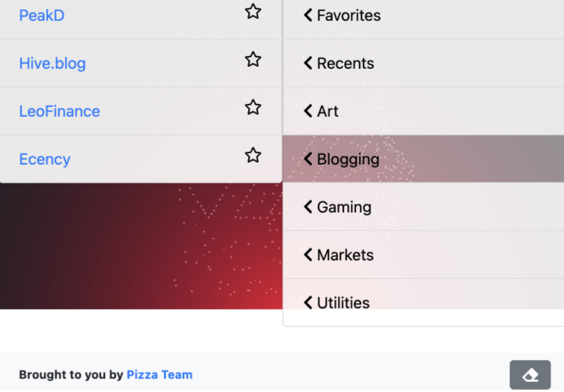Open the PeakD link
Viewport: 564px width, 392px height.
coord(42,16)
